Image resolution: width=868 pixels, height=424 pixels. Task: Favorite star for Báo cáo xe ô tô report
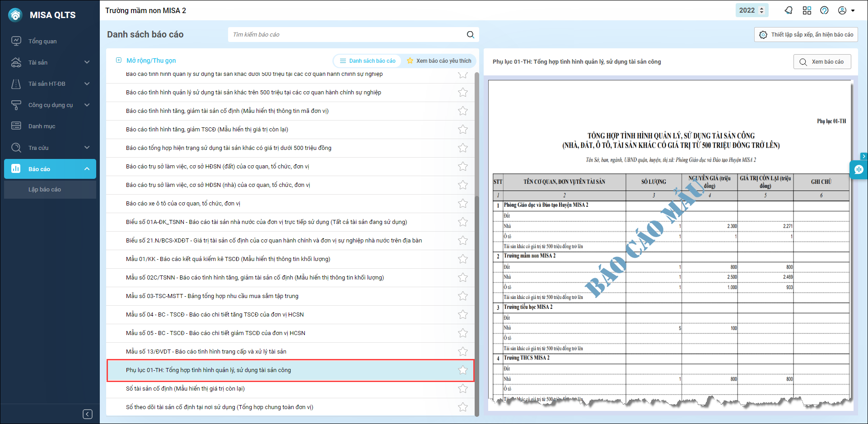[463, 204]
